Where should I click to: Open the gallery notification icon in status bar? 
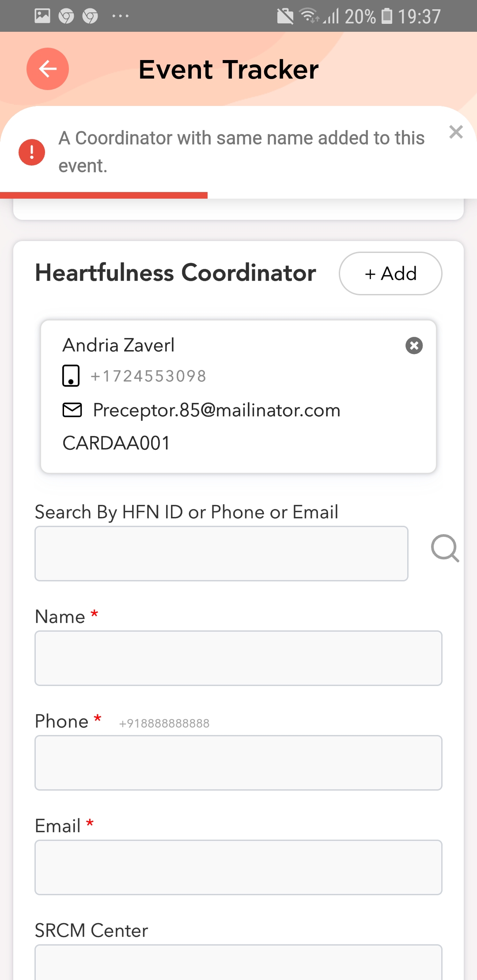tap(42, 16)
